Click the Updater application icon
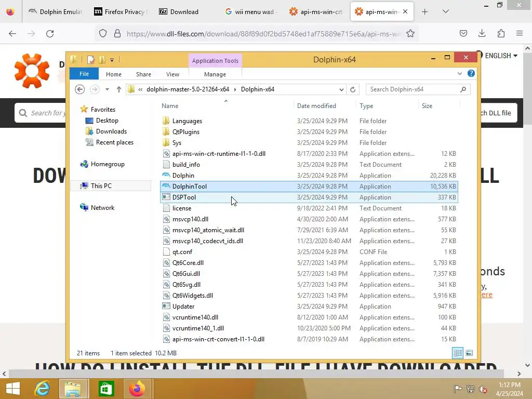 click(x=166, y=306)
